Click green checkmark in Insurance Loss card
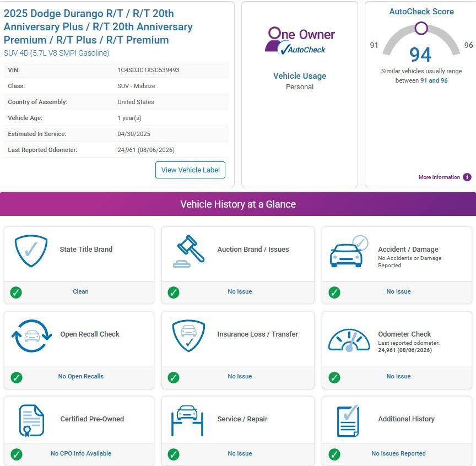This screenshot has width=476, height=466. tap(174, 377)
